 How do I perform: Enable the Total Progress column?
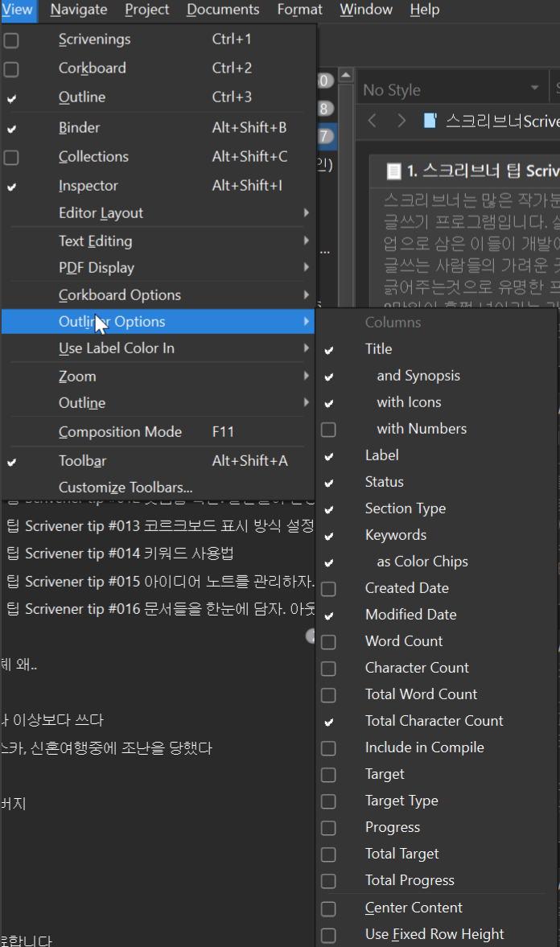pos(328,881)
